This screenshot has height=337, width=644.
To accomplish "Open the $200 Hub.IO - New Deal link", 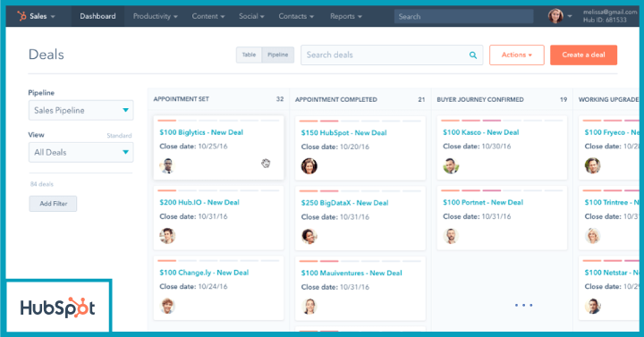I will [x=199, y=202].
